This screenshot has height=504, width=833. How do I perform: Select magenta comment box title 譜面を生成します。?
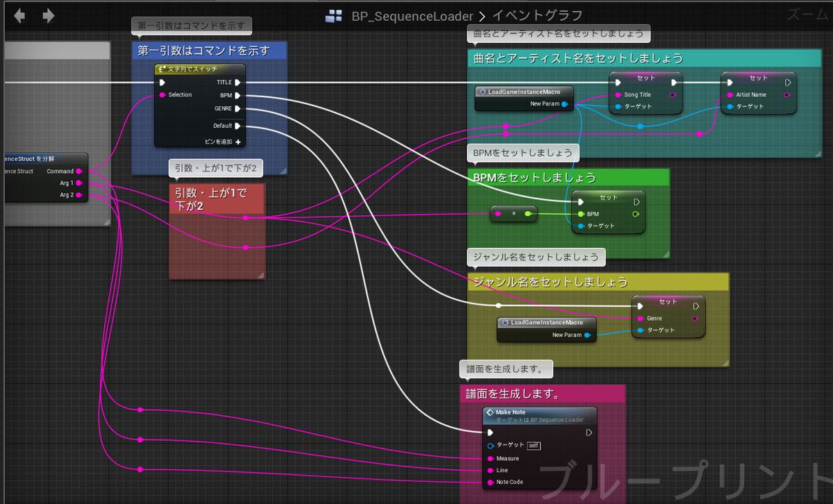513,394
